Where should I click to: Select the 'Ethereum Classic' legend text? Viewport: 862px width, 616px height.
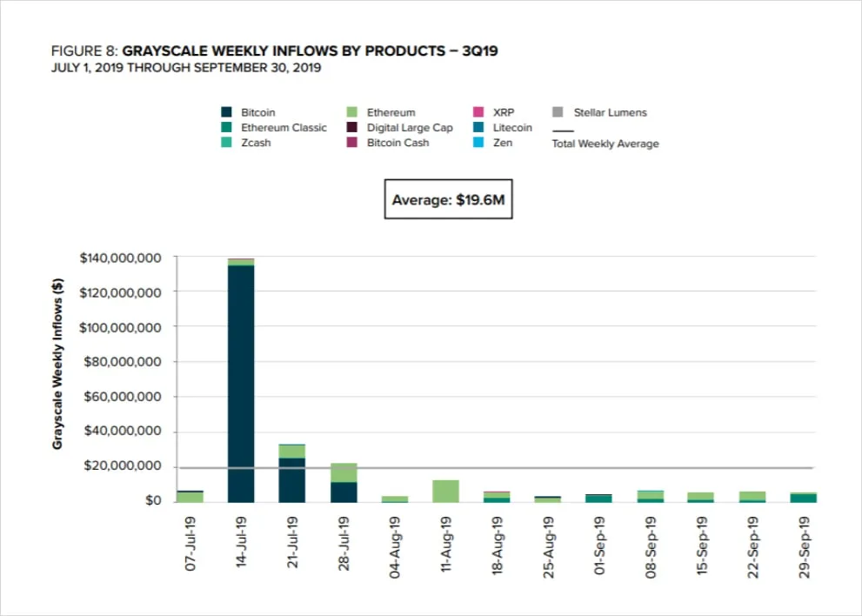pyautogui.click(x=284, y=128)
